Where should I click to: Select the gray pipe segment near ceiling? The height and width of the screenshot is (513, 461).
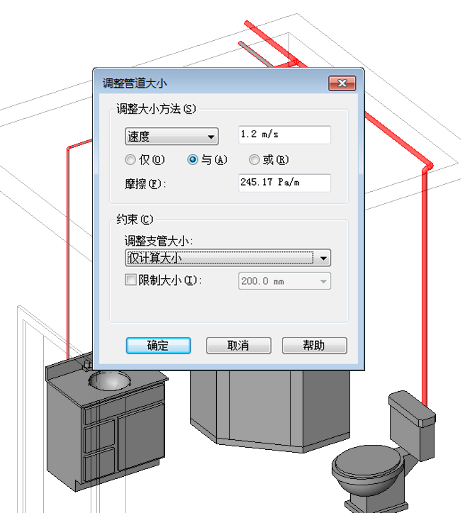point(255,53)
